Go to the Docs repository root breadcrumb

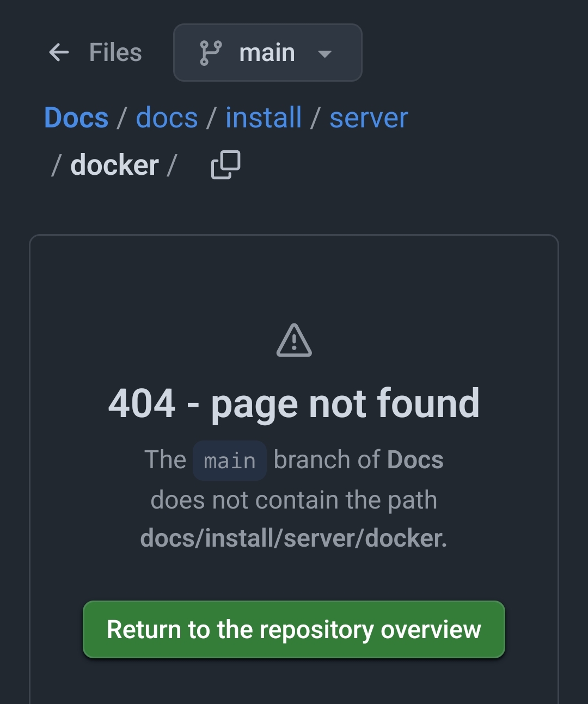click(x=76, y=118)
